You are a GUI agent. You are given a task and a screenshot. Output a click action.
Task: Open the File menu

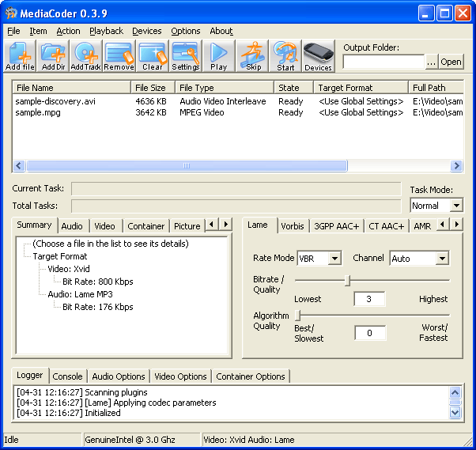pos(13,31)
